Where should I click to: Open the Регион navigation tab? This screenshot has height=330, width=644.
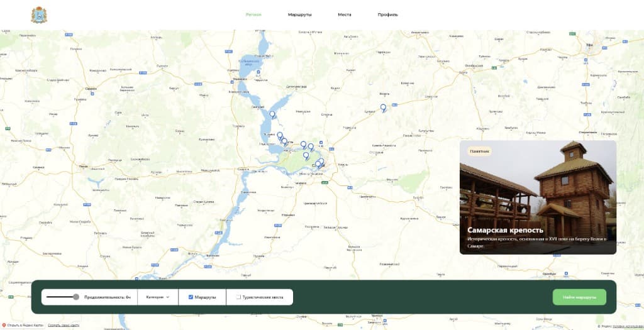coord(253,15)
